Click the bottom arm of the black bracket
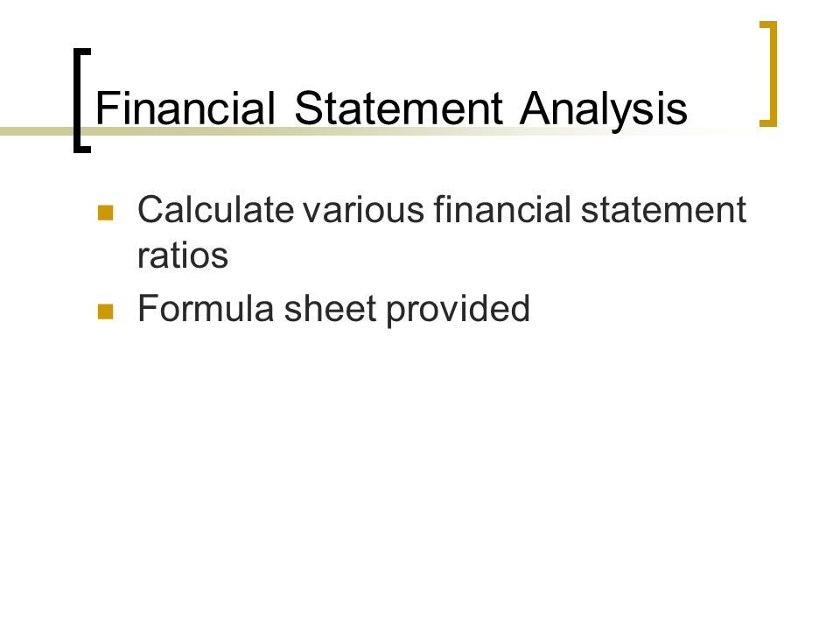This screenshot has height=630, width=840. [82, 150]
